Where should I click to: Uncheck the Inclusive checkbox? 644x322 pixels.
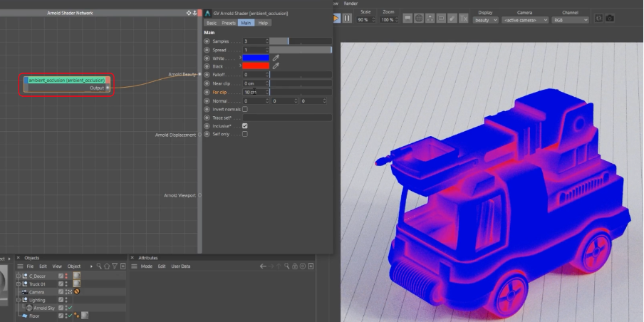pos(245,125)
